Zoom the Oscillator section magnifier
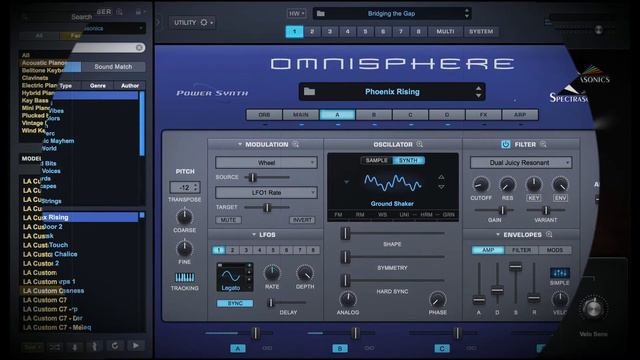The image size is (640, 360). 420,144
